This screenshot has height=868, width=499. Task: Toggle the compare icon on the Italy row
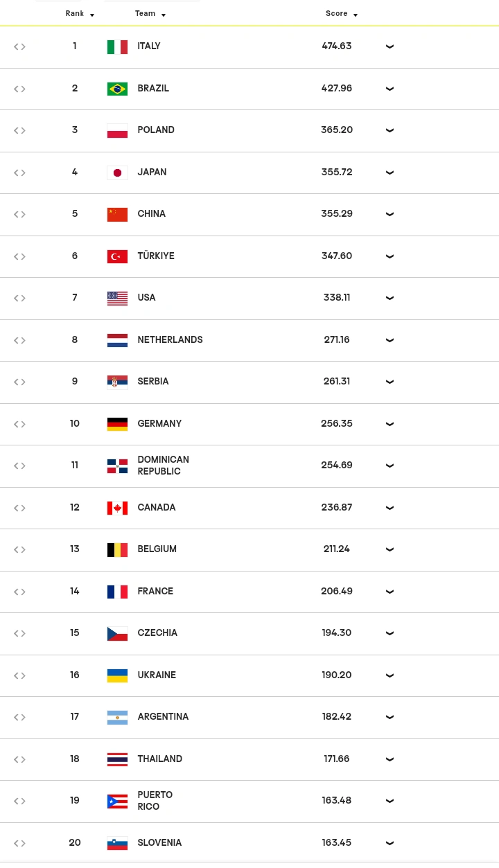click(x=19, y=46)
